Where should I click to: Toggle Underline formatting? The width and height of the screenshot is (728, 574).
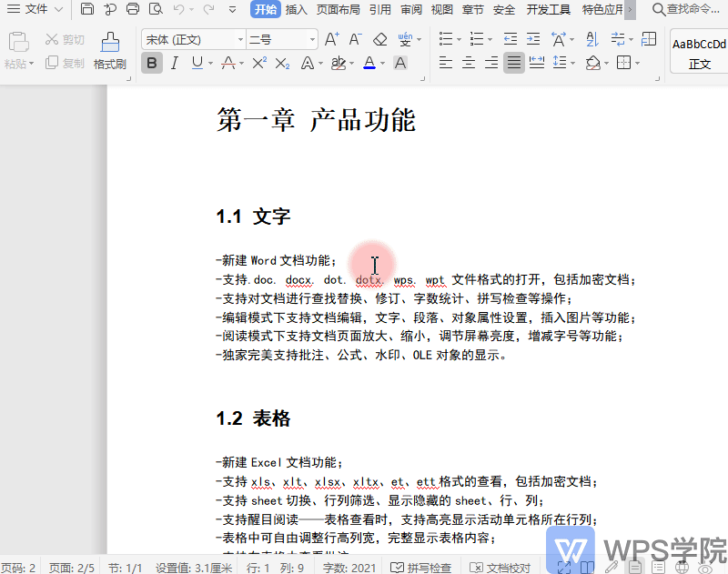[x=197, y=63]
